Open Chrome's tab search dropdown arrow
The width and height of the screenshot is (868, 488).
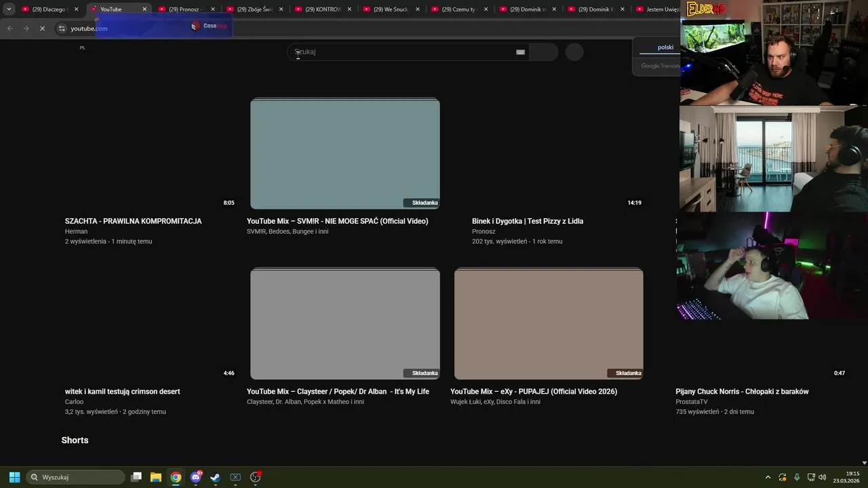[9, 9]
